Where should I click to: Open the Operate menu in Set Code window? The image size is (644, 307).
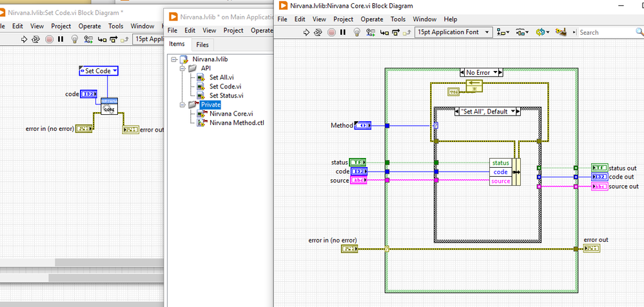(90, 26)
